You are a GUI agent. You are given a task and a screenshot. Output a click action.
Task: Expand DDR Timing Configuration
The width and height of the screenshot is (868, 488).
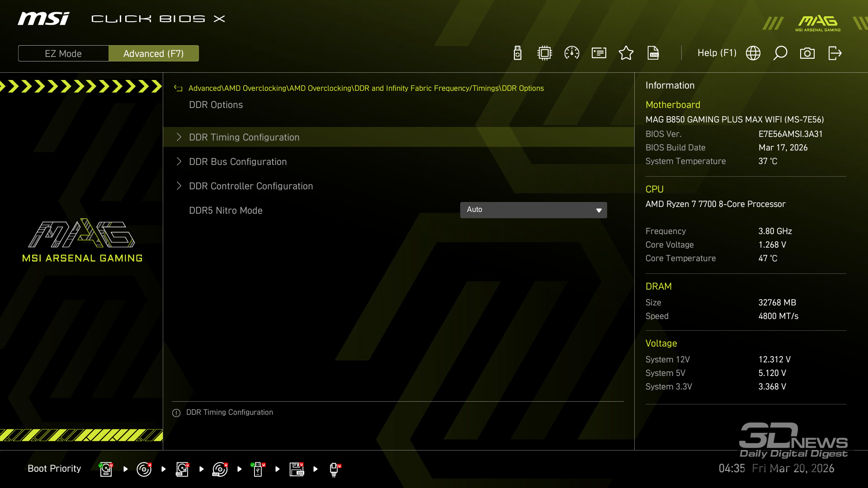244,137
